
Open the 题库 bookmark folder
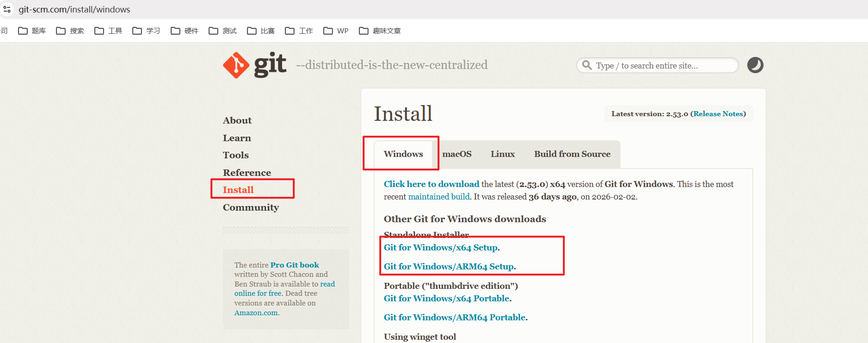[x=32, y=31]
